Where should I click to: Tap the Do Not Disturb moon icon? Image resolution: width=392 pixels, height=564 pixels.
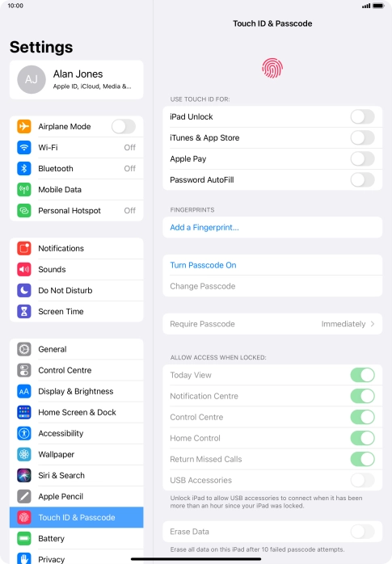click(24, 290)
